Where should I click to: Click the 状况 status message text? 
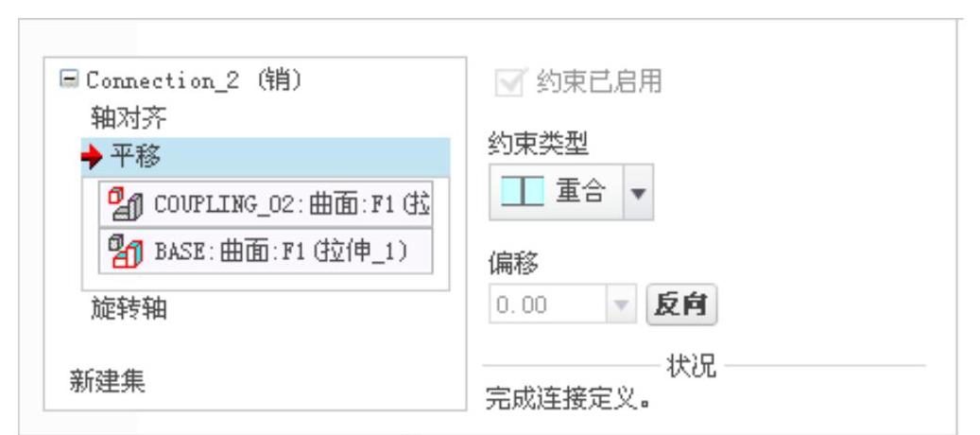tap(568, 397)
